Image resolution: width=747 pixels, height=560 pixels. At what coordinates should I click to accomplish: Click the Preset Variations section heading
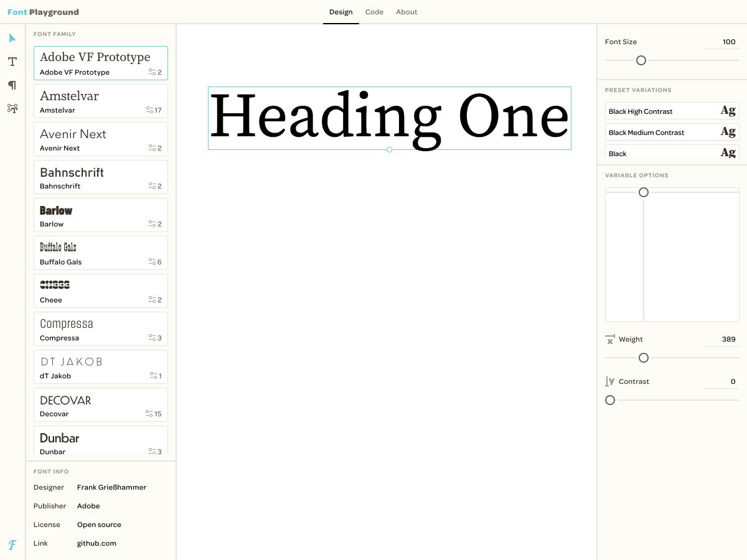pyautogui.click(x=638, y=90)
